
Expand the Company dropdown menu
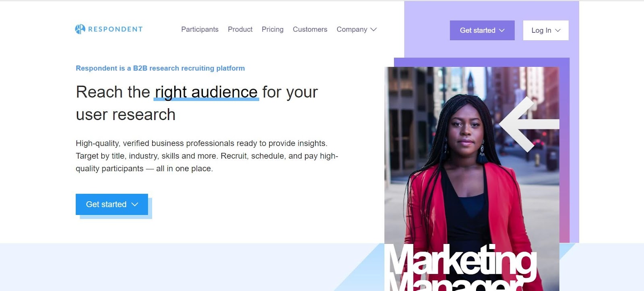point(357,29)
